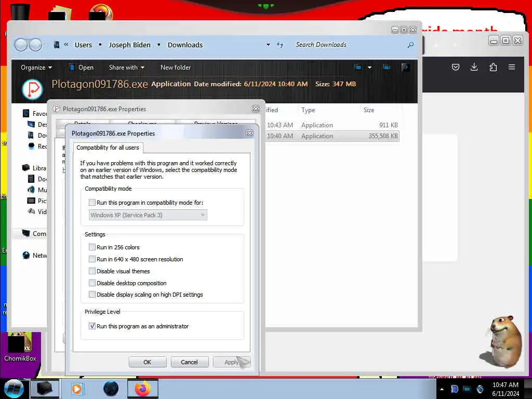Open Libraries in navigation pane

pos(34,168)
